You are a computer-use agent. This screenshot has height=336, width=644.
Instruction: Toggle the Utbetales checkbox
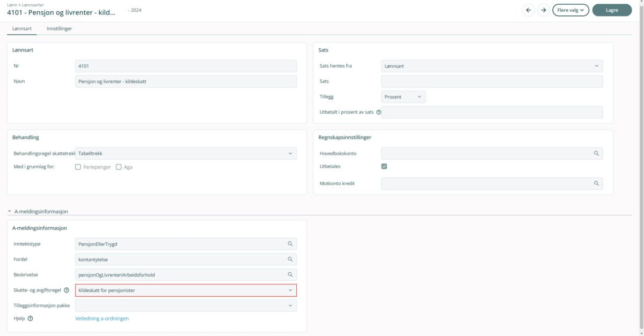384,167
